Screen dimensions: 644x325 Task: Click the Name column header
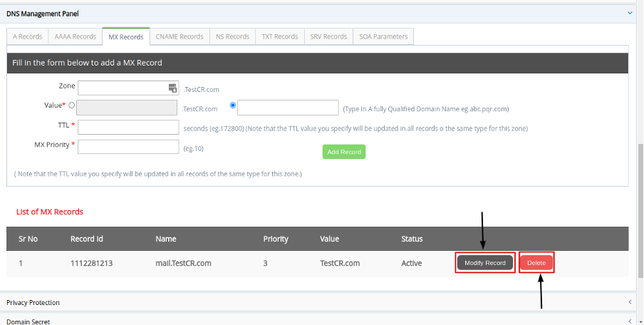pyautogui.click(x=166, y=239)
